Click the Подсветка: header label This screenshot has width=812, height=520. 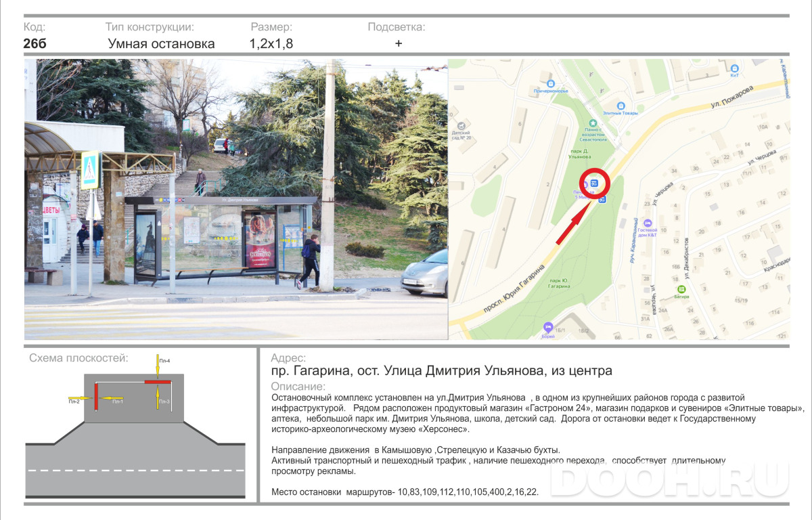tap(397, 27)
